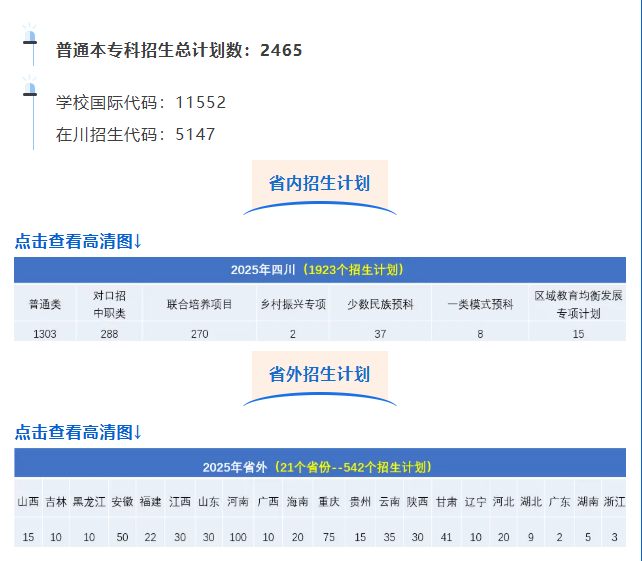Click the value 75 under 重庆

click(329, 537)
